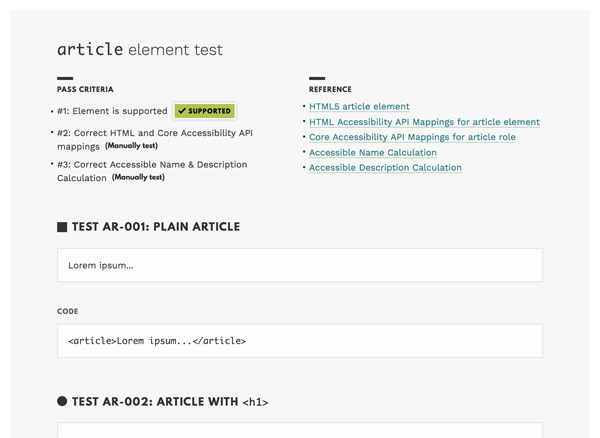The width and height of the screenshot is (600, 438).
Task: Open HTML Accessibility API Mappings for article link
Action: pyautogui.click(x=424, y=122)
